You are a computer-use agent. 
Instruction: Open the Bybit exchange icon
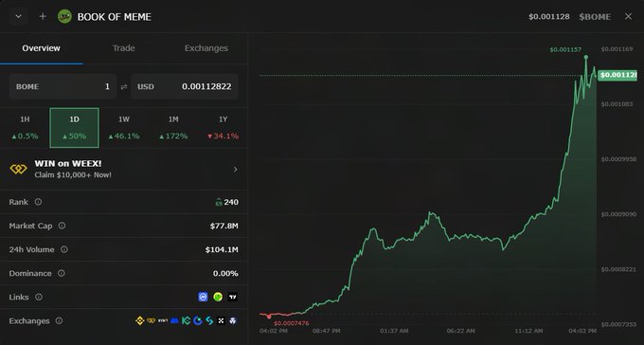coord(163,320)
